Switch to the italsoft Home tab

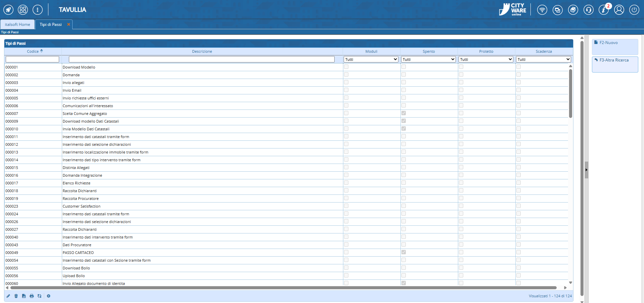[x=17, y=25]
